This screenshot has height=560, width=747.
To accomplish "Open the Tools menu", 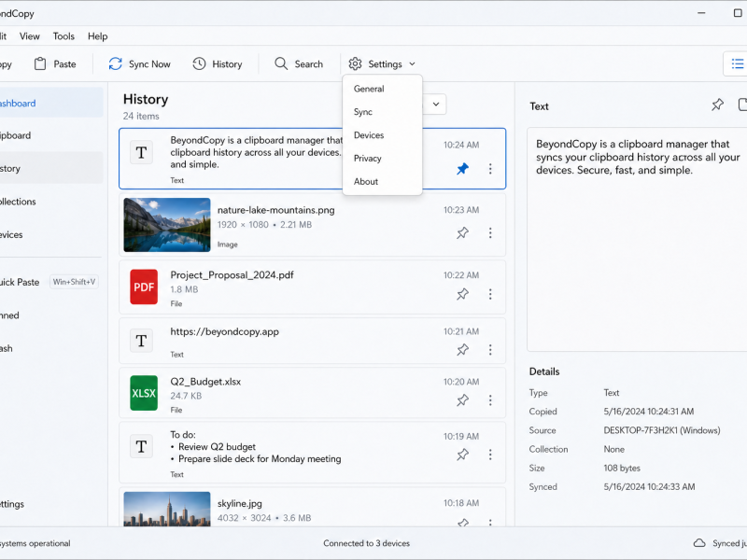I will coord(63,36).
